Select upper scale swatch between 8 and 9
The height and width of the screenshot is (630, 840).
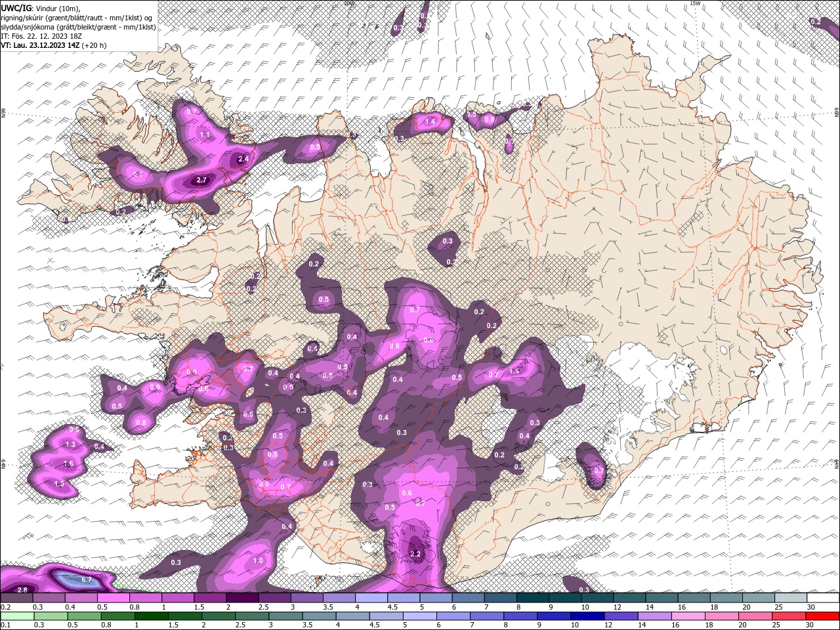coord(532,598)
